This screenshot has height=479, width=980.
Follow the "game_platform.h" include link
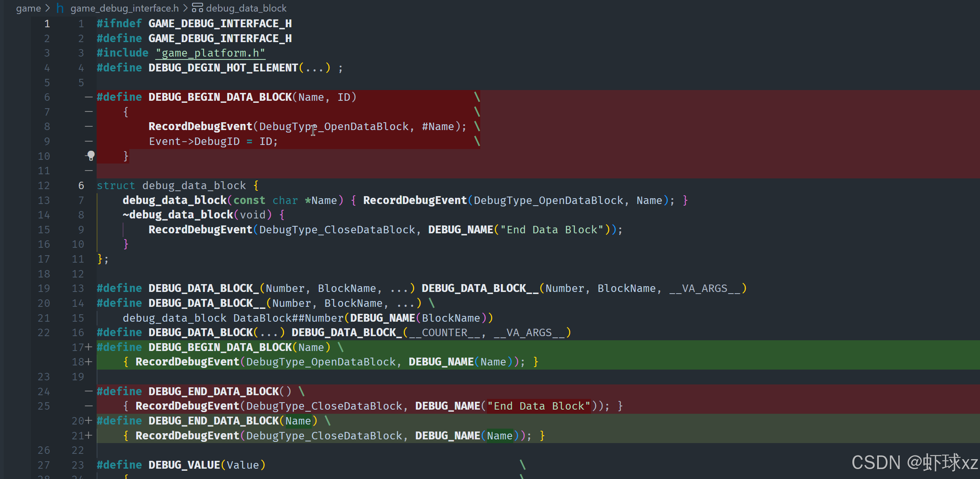[x=210, y=53]
